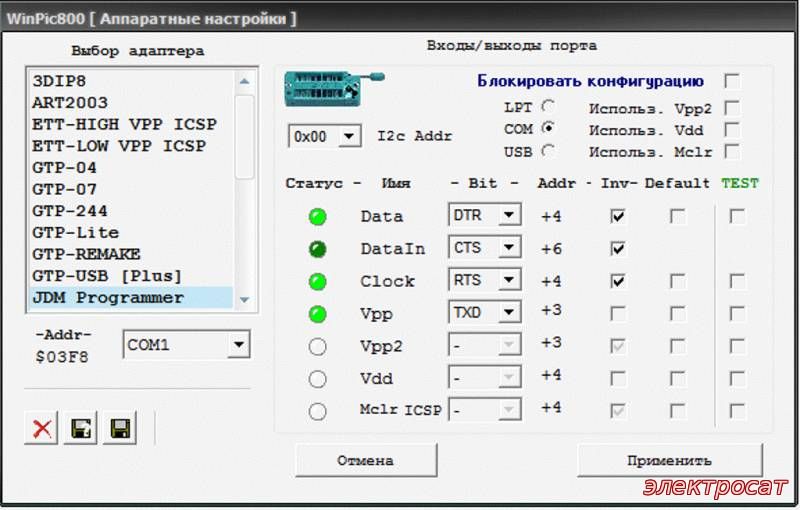Open the Vdd bit dropdown
The height and width of the screenshot is (510, 800).
(485, 378)
